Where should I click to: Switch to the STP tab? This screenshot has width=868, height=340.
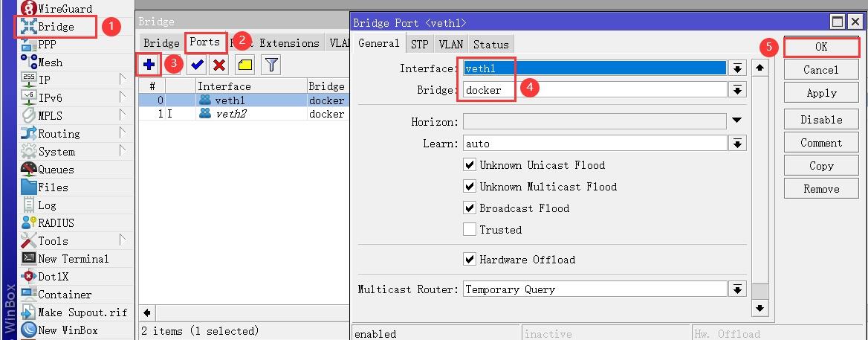click(420, 45)
